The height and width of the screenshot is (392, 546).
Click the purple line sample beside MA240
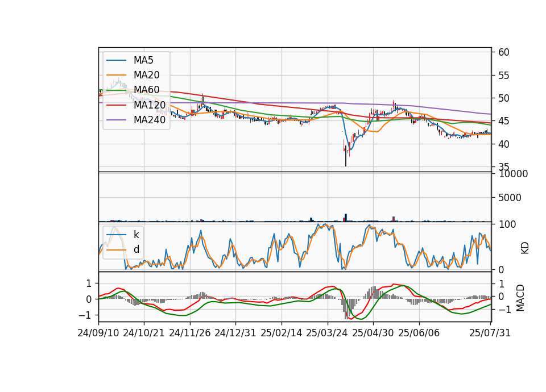[116, 120]
